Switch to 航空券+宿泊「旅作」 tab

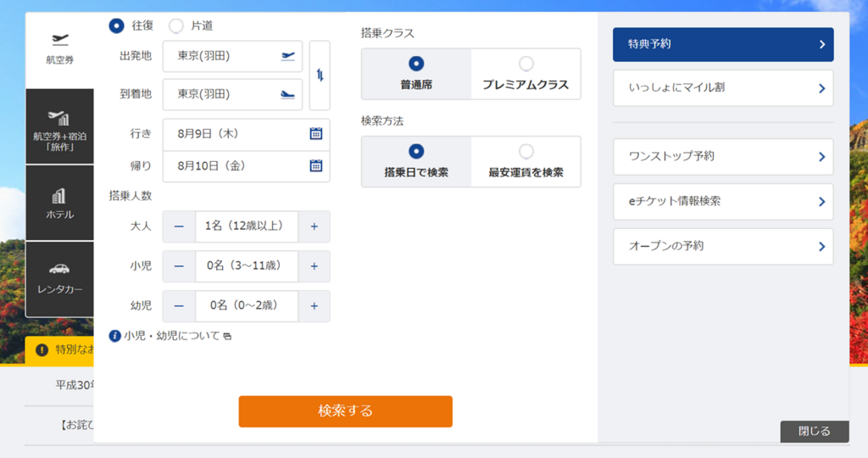60,127
